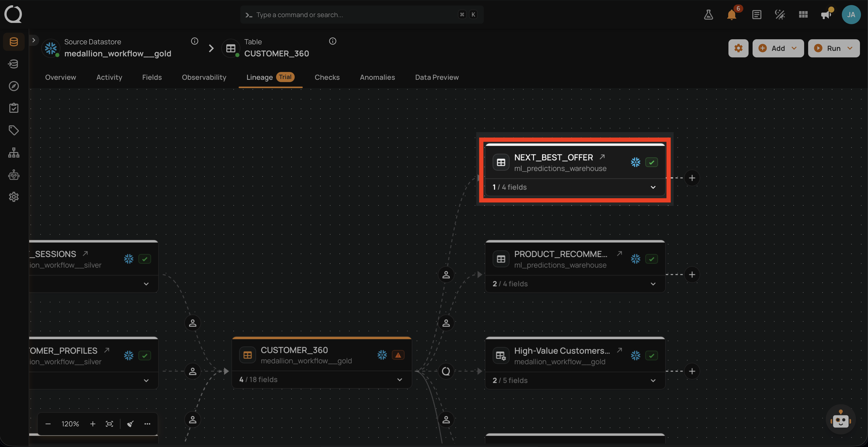This screenshot has width=868, height=447.
Task: Open the orange table settings gear button
Action: 738,48
